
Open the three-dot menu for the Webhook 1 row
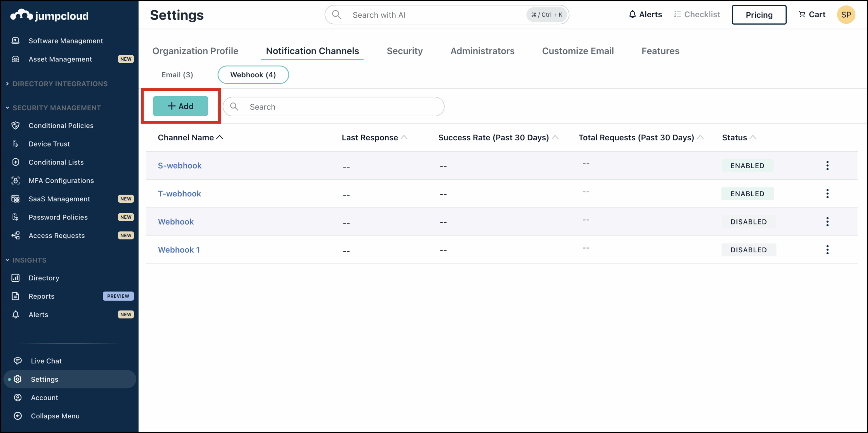[x=827, y=250]
